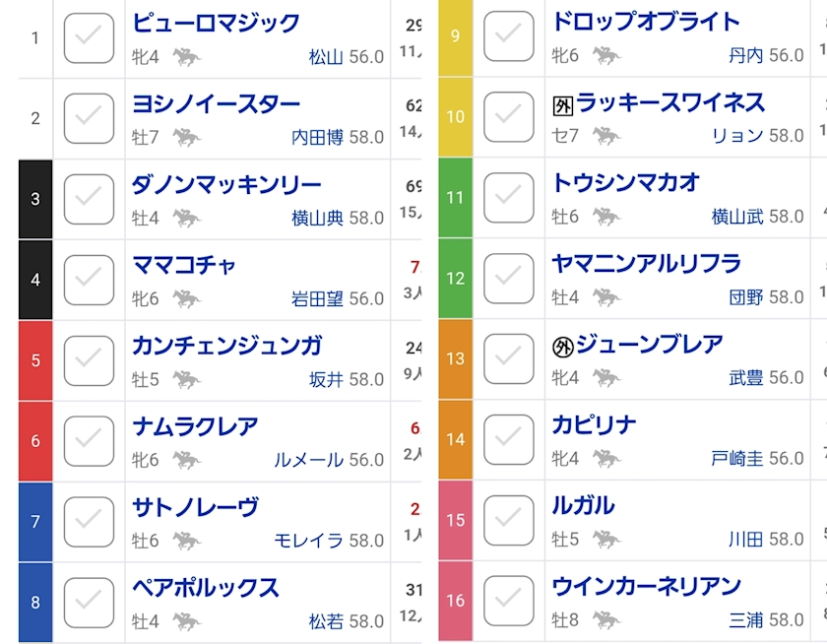Click circled 外 badge beside ジューンブレア
The image size is (827, 644).
coord(562,347)
